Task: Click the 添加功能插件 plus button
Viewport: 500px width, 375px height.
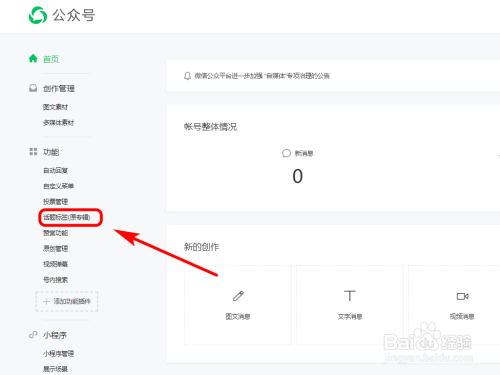Action: tap(67, 302)
